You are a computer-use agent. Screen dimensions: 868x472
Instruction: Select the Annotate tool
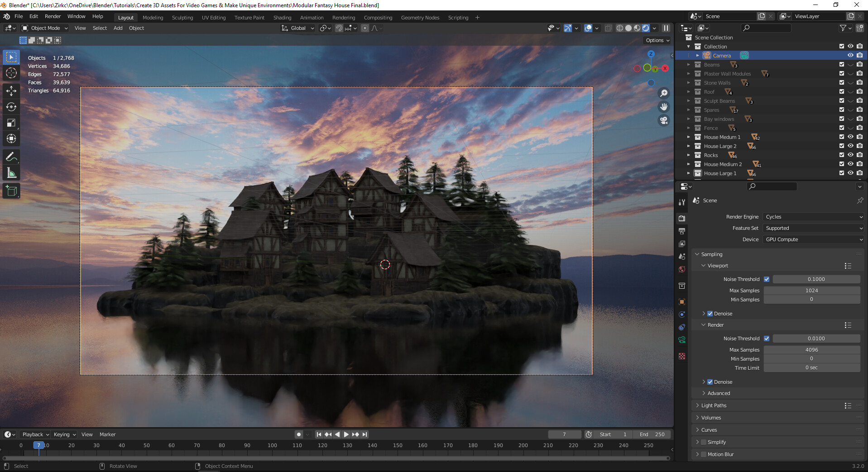pyautogui.click(x=11, y=157)
